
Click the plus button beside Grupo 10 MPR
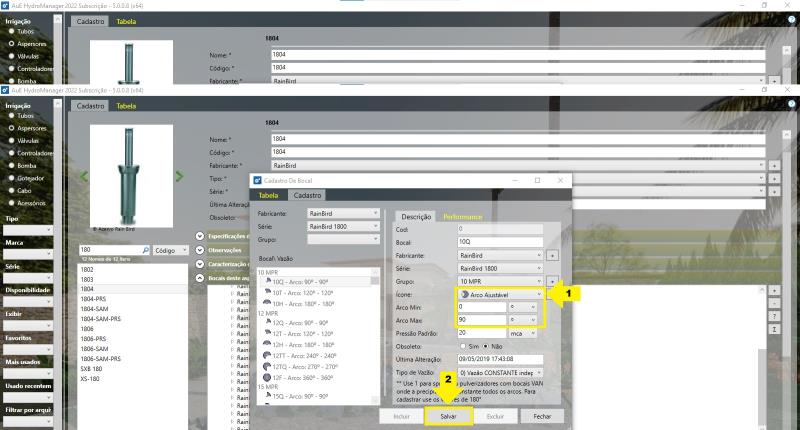pos(552,281)
